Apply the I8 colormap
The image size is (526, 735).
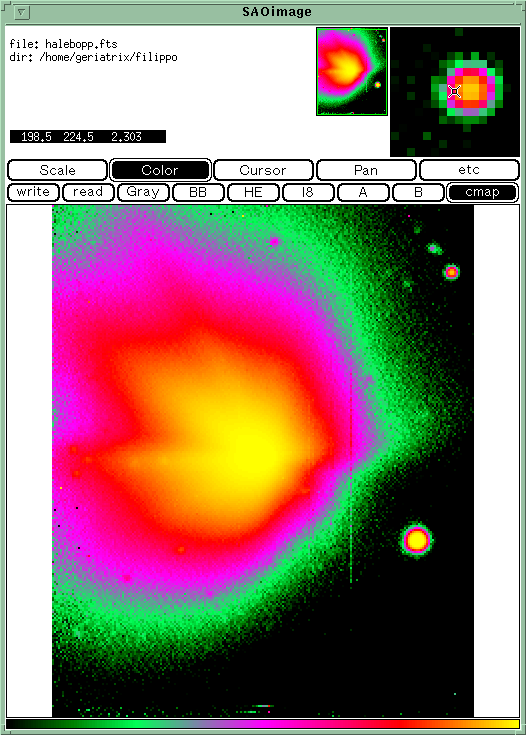click(308, 192)
